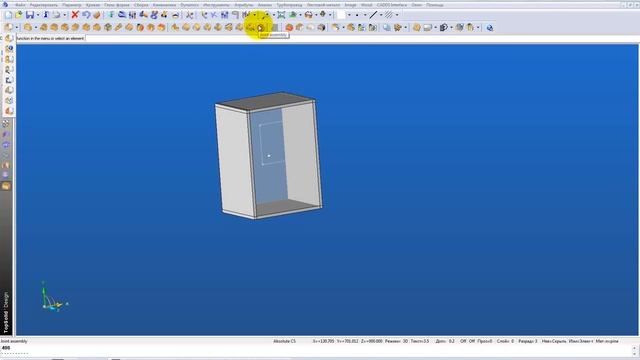Open the Файл menu
This screenshot has height=360, width=640.
click(20, 5)
